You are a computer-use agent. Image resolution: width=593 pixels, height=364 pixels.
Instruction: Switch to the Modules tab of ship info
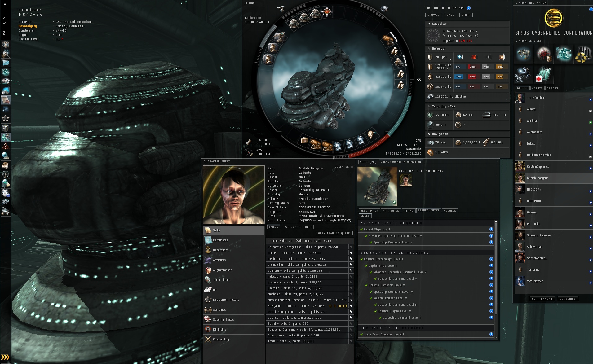(449, 211)
